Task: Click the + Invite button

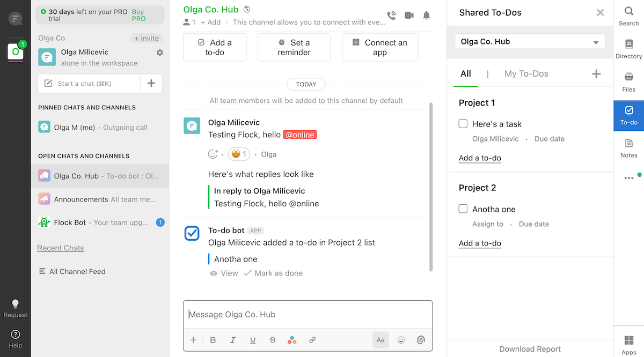Action: coord(147,38)
